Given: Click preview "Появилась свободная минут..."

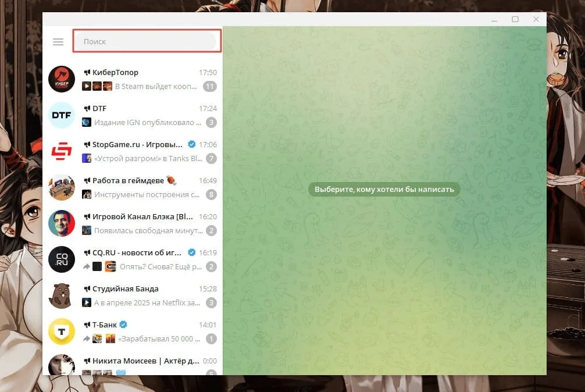Looking at the screenshot, I should (148, 230).
